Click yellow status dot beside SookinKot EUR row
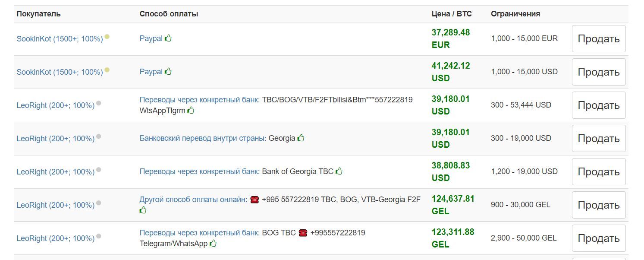Screen dimensions: 644x260 coord(107,37)
